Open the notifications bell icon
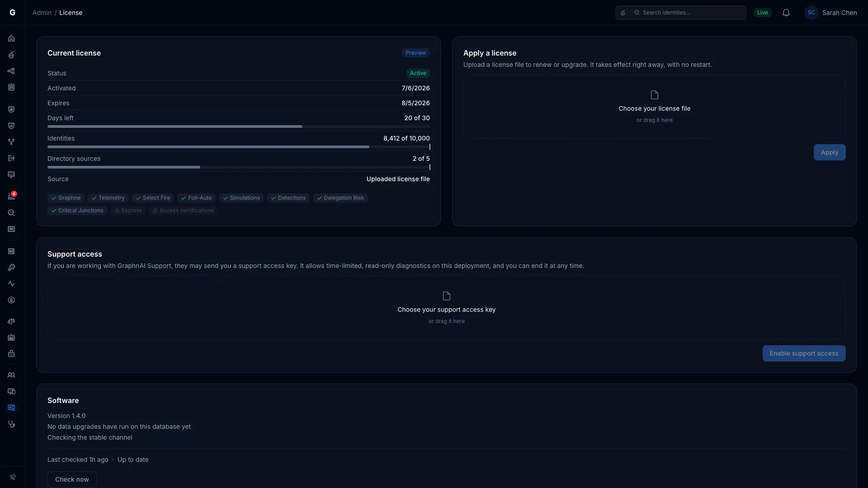The width and height of the screenshot is (868, 488). point(786,13)
